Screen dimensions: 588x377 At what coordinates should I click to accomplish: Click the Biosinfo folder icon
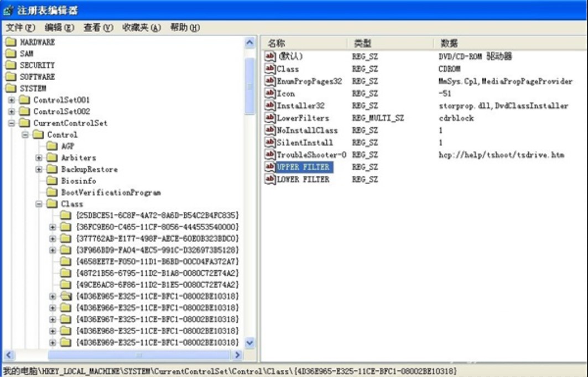(52, 181)
